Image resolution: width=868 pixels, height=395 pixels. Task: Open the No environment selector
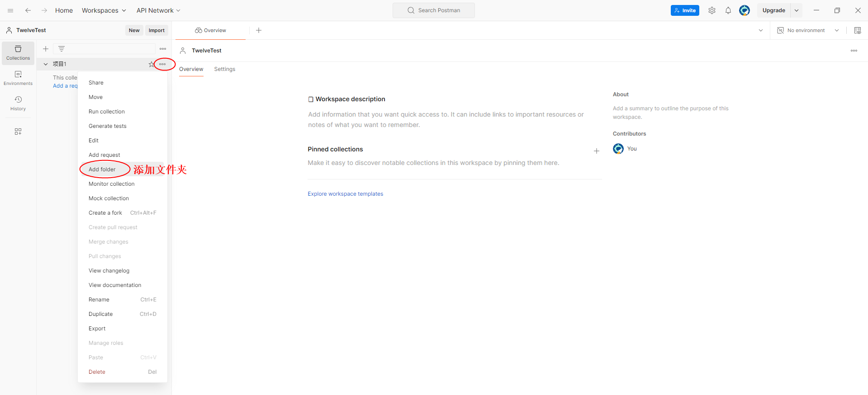pos(808,30)
